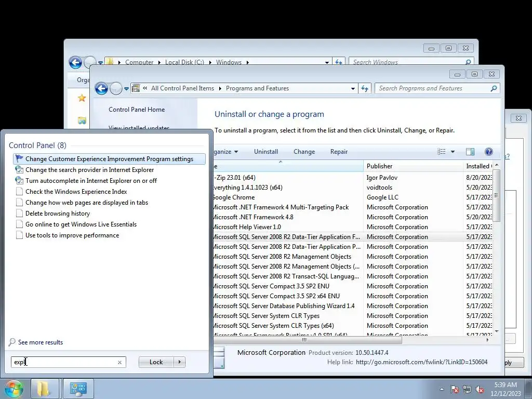The height and width of the screenshot is (399, 532).
Task: Click the network tray icon
Action: pos(467,389)
